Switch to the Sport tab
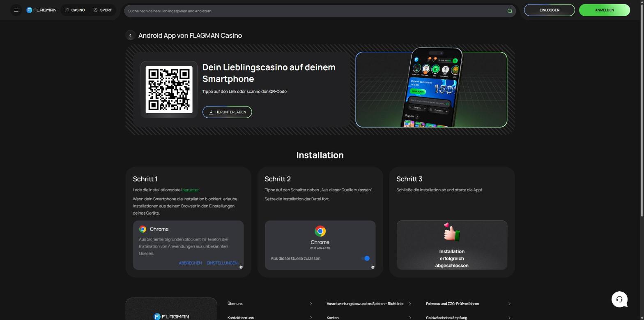The width and height of the screenshot is (644, 320). (103, 10)
